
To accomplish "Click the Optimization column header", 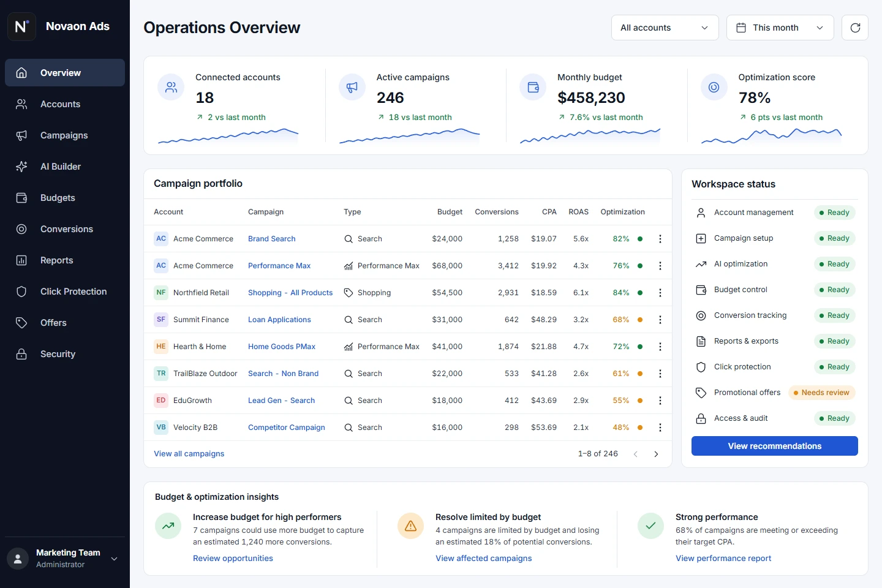I will click(622, 212).
